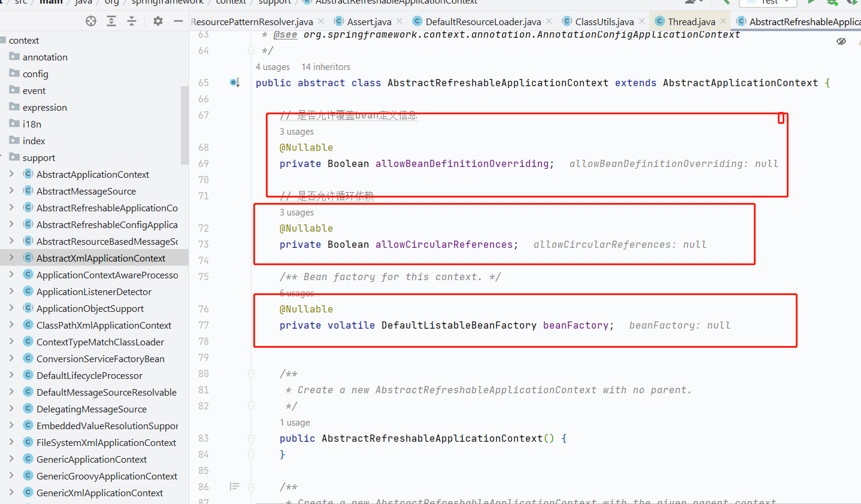
Task: Open the Test run configuration dropdown
Action: point(768,2)
